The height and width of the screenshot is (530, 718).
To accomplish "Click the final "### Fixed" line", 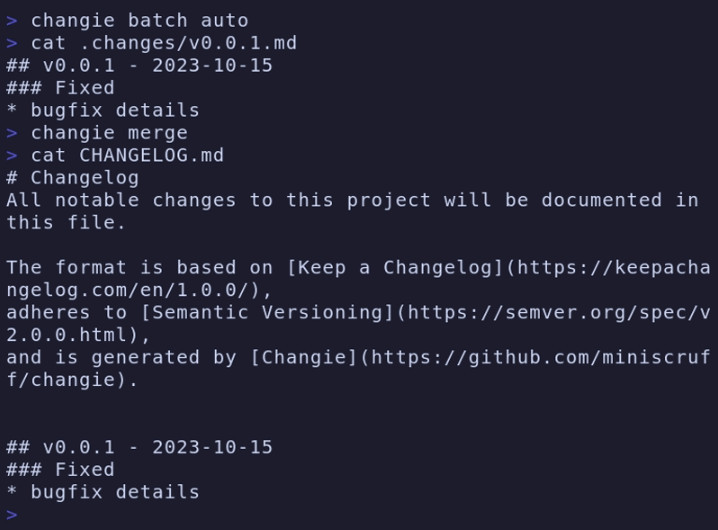I will [60, 469].
